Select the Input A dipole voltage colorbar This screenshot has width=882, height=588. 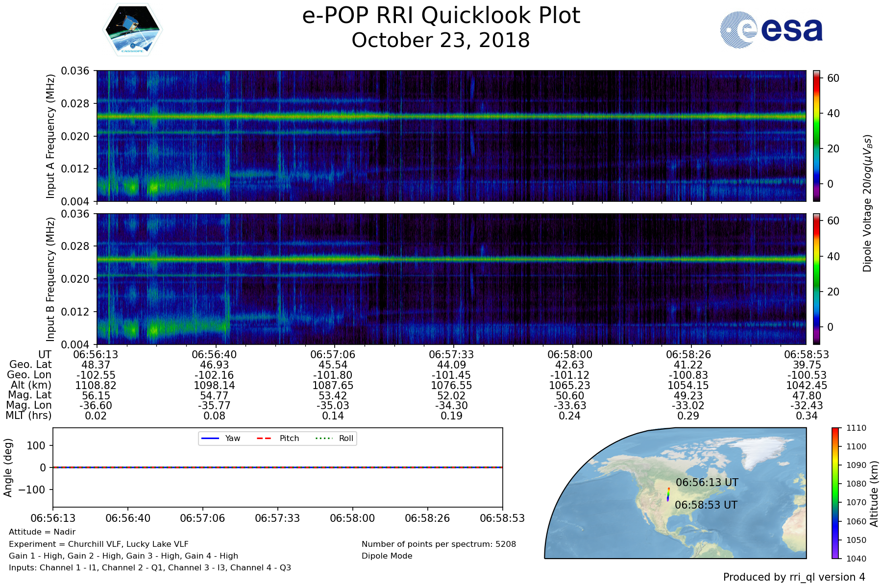click(816, 136)
